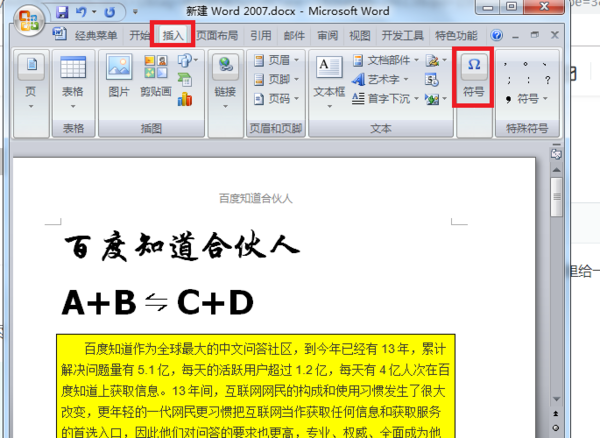Screen dimensions: 600x438
Task: Open Word help with the blue question icon
Action: (497, 35)
